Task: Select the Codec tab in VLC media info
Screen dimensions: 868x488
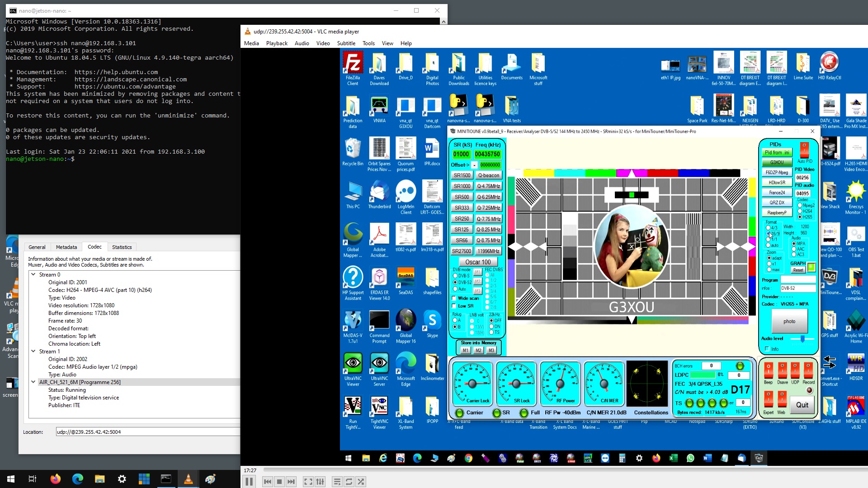Action: click(94, 247)
